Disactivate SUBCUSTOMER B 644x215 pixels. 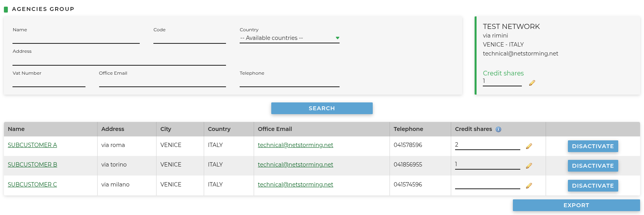pos(593,166)
